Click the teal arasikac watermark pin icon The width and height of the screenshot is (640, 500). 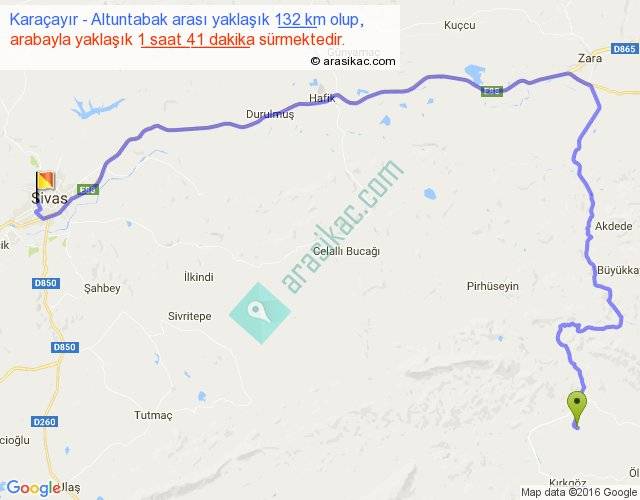(260, 313)
